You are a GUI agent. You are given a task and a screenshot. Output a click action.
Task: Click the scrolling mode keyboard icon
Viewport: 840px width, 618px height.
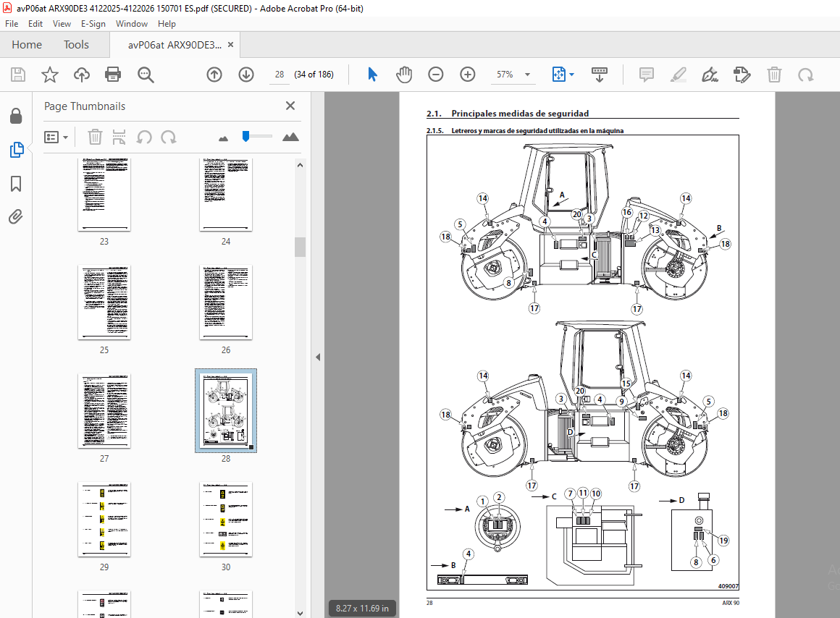[599, 75]
